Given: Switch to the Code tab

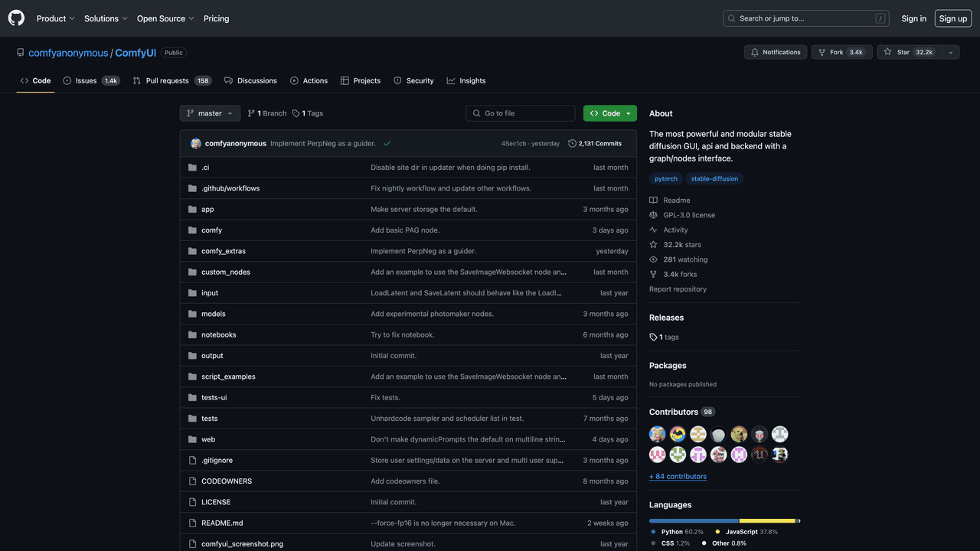Looking at the screenshot, I should click(35, 80).
